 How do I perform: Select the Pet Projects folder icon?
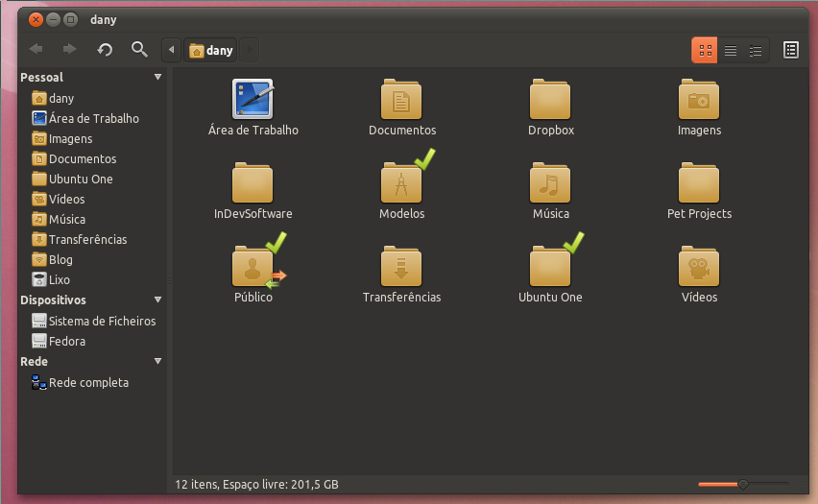[699, 182]
